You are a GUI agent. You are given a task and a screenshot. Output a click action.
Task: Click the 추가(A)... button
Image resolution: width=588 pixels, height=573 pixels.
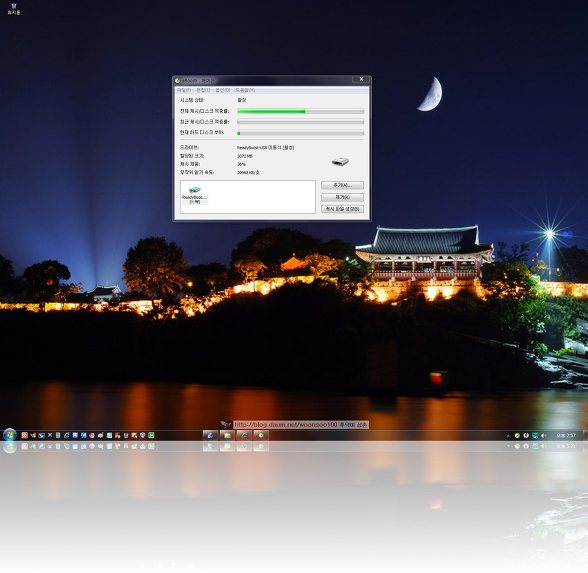(x=342, y=185)
